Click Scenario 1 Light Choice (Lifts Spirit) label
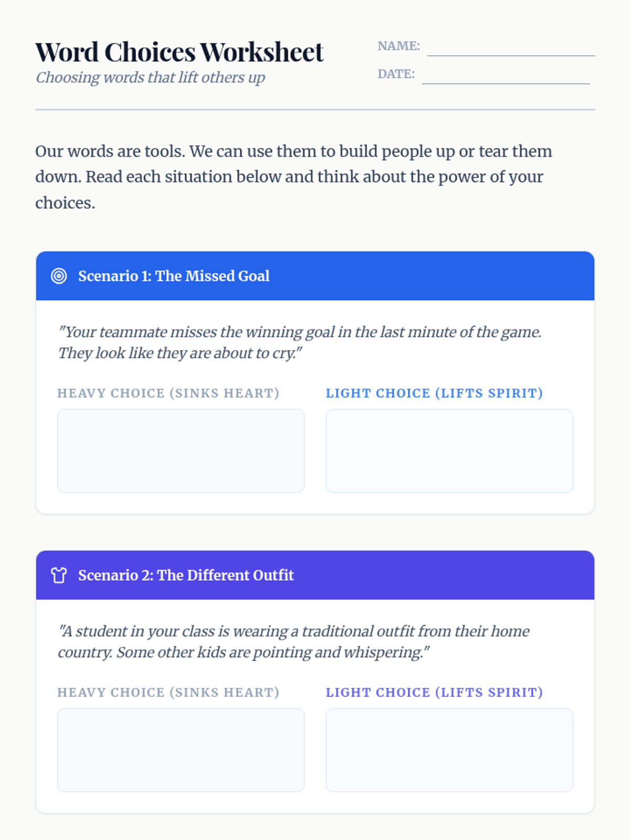The image size is (630, 840). [x=434, y=393]
